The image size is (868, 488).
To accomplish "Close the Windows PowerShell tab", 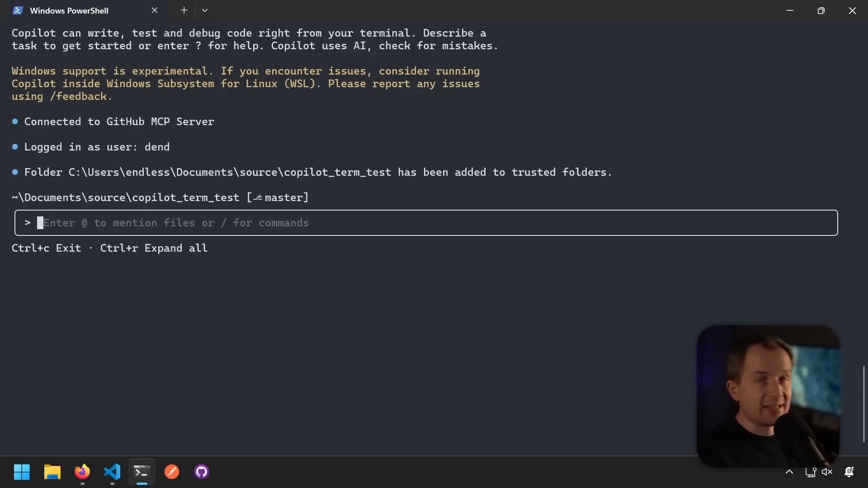I will pyautogui.click(x=155, y=10).
